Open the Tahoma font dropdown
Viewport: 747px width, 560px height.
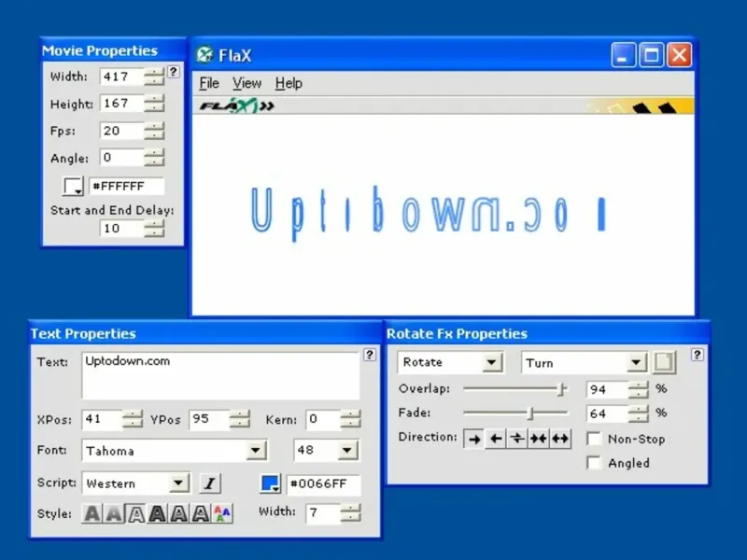(x=256, y=450)
